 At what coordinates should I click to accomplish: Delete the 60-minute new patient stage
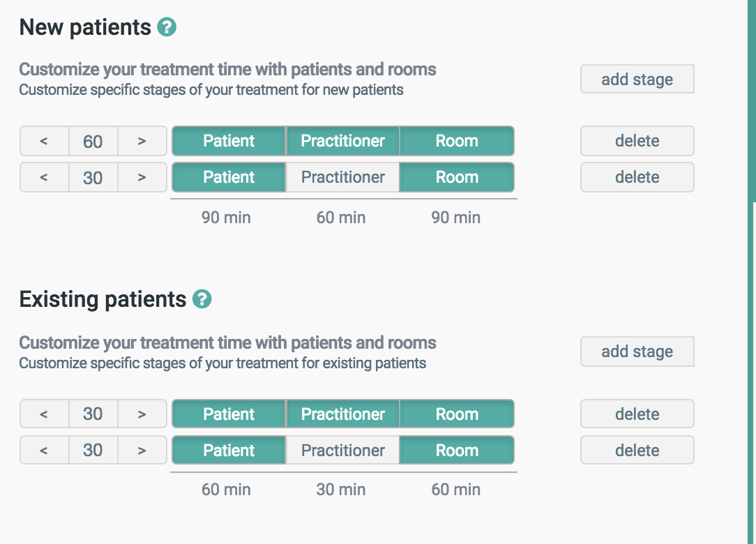coord(637,141)
